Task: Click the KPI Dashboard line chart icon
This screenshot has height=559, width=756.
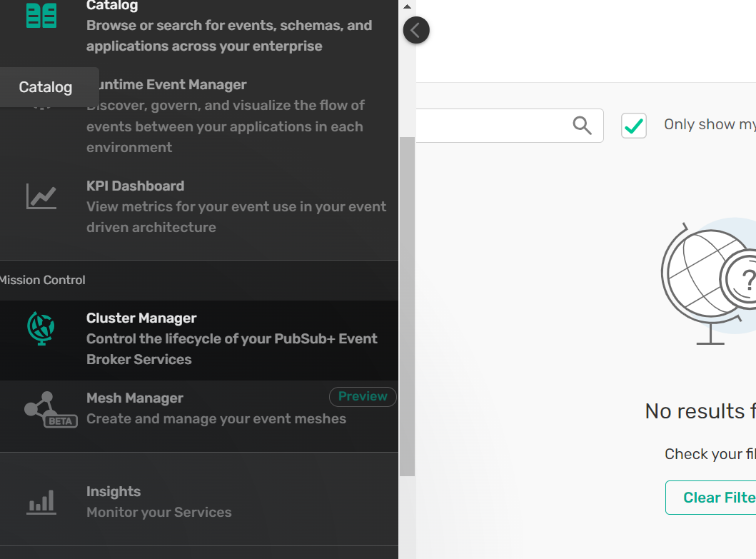Action: click(x=41, y=196)
